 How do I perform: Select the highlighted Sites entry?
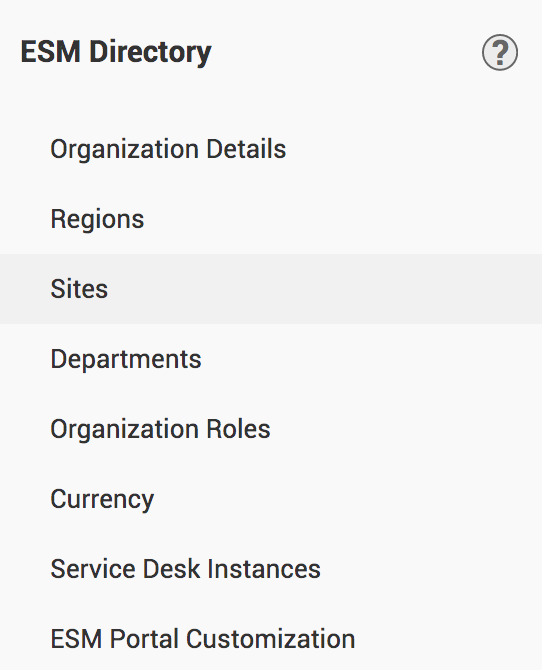(271, 289)
